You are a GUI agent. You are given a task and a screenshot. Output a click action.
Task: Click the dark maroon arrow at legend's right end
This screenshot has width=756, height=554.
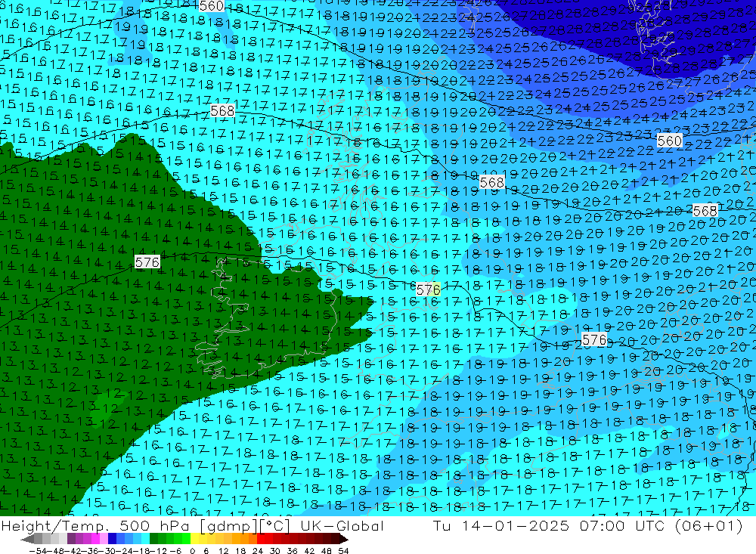click(x=344, y=539)
